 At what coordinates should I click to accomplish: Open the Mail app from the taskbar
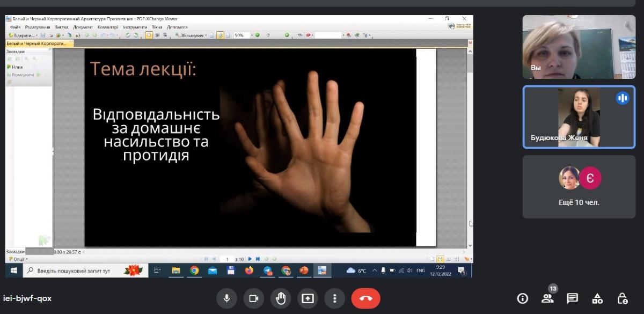click(213, 271)
